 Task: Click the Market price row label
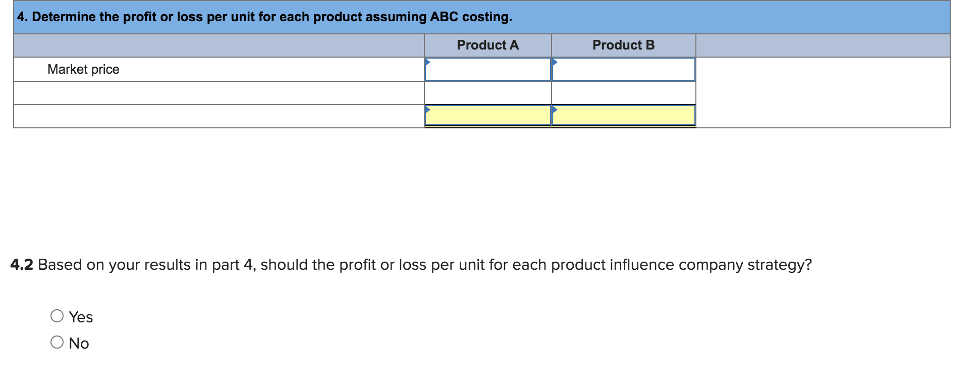point(84,69)
